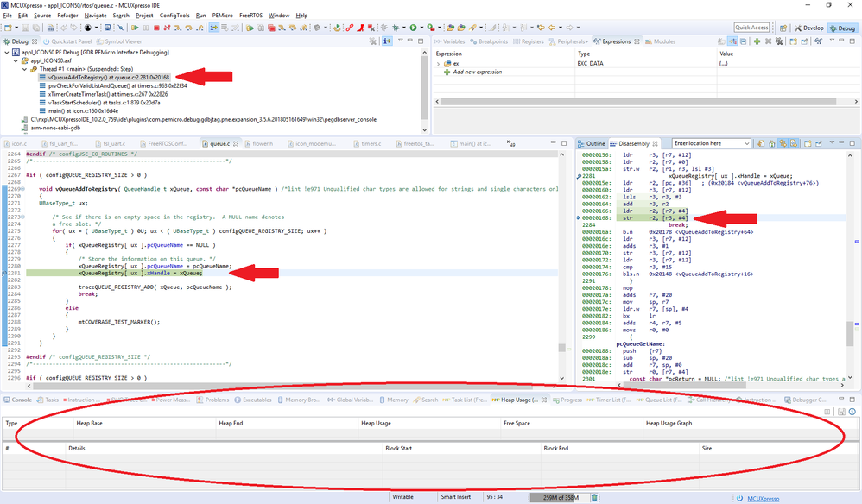862x504 pixels.
Task: Open the Window menu
Action: click(x=279, y=16)
